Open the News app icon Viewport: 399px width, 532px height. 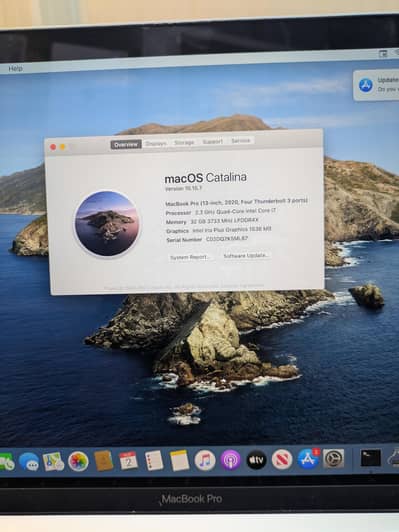coord(282,460)
